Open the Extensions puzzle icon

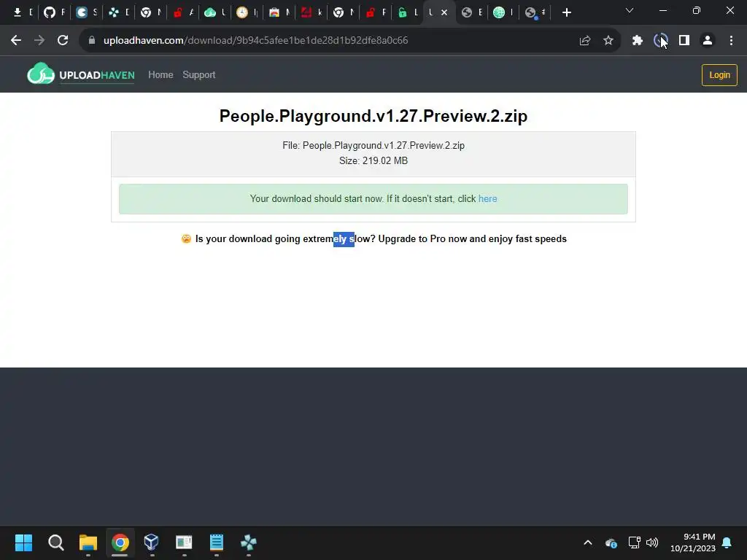[x=638, y=41]
